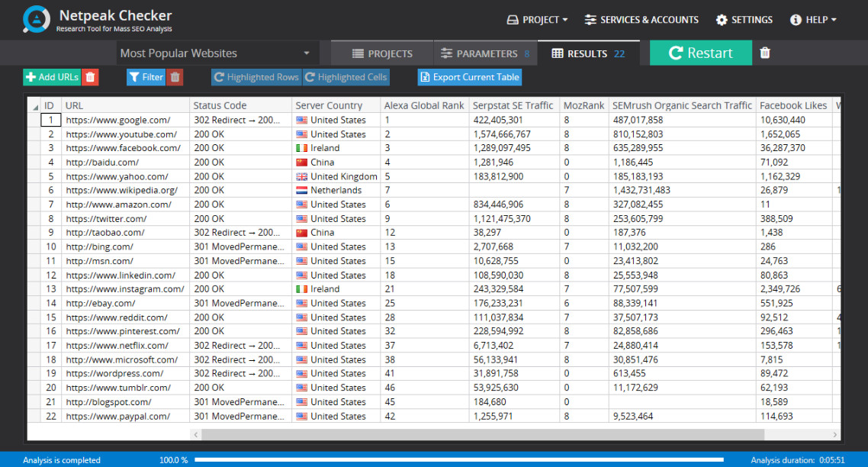Image resolution: width=868 pixels, height=467 pixels.
Task: Click row ID 1 cell
Action: (50, 120)
